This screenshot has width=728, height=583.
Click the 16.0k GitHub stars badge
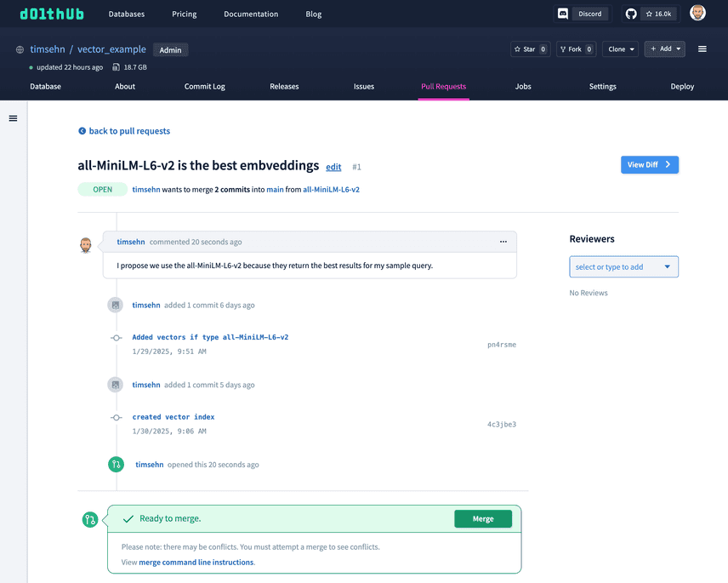click(658, 14)
